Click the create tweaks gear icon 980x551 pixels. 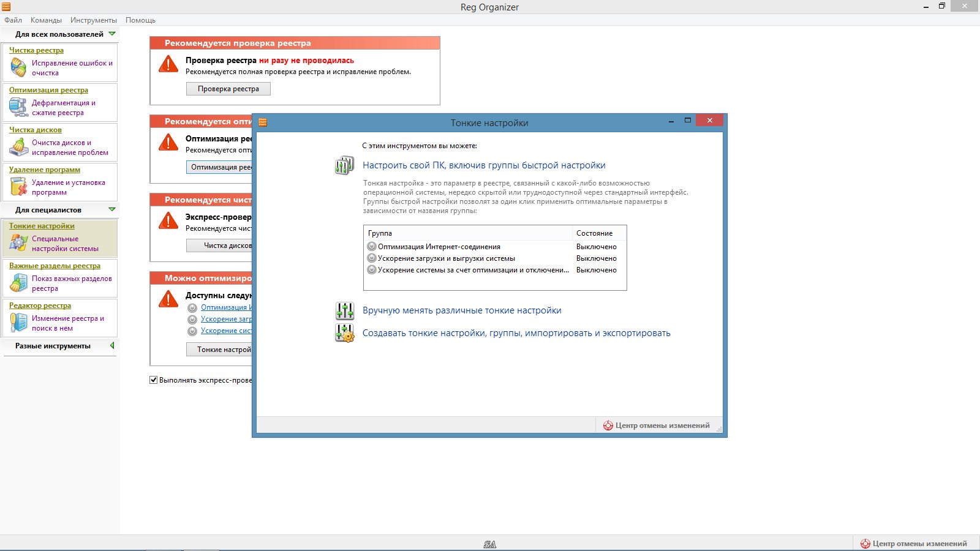(345, 333)
